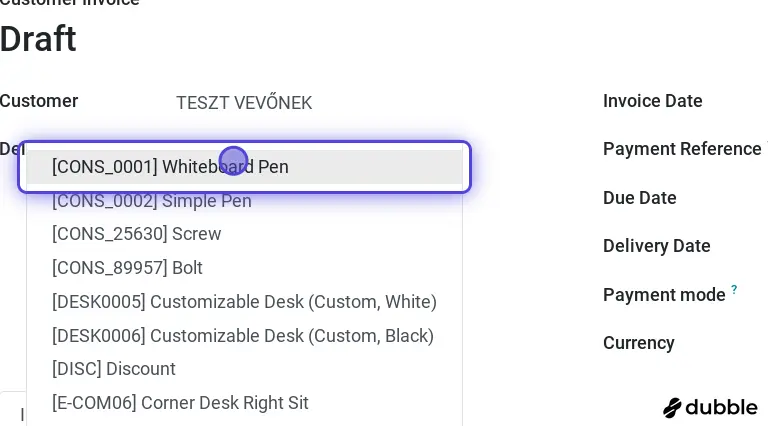768x426 pixels.
Task: Click the Payment Reference label
Action: [x=682, y=149]
